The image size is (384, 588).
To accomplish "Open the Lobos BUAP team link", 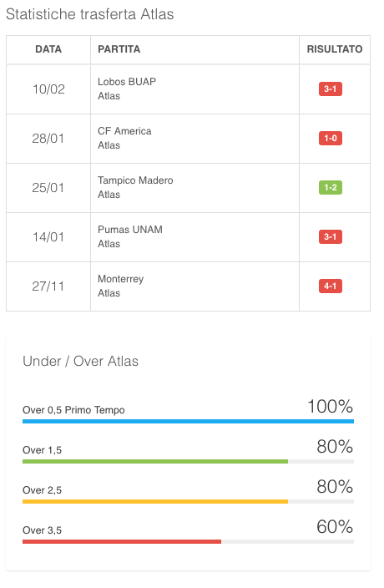I will 127,82.
